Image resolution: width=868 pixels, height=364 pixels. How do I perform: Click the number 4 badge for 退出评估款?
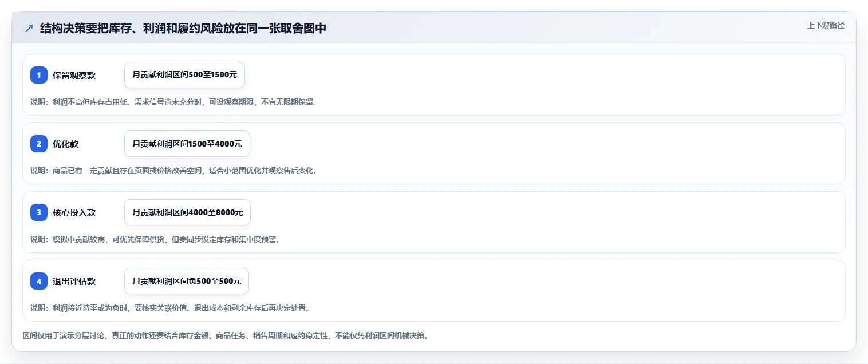pos(39,281)
